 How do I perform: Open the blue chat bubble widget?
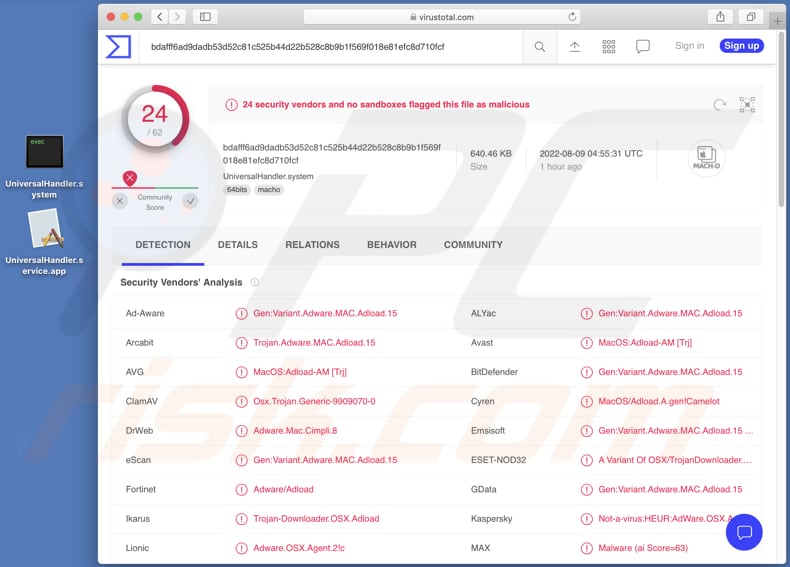point(744,532)
